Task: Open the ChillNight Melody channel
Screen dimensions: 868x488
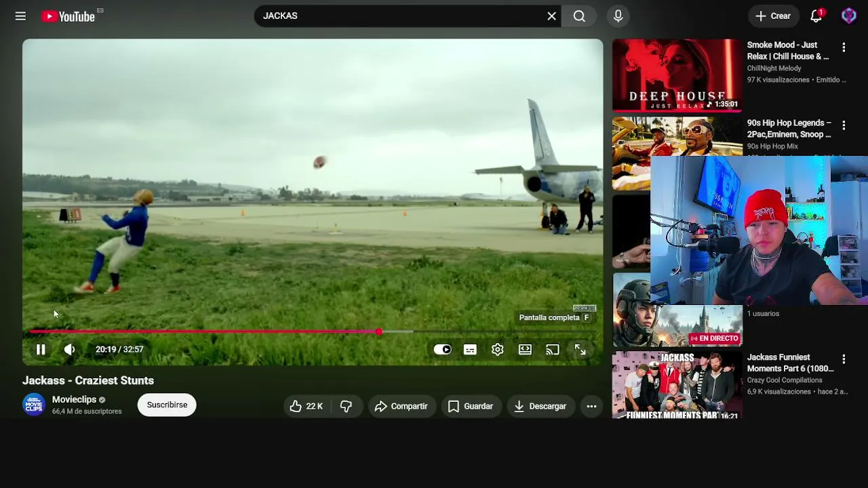Action: point(774,68)
